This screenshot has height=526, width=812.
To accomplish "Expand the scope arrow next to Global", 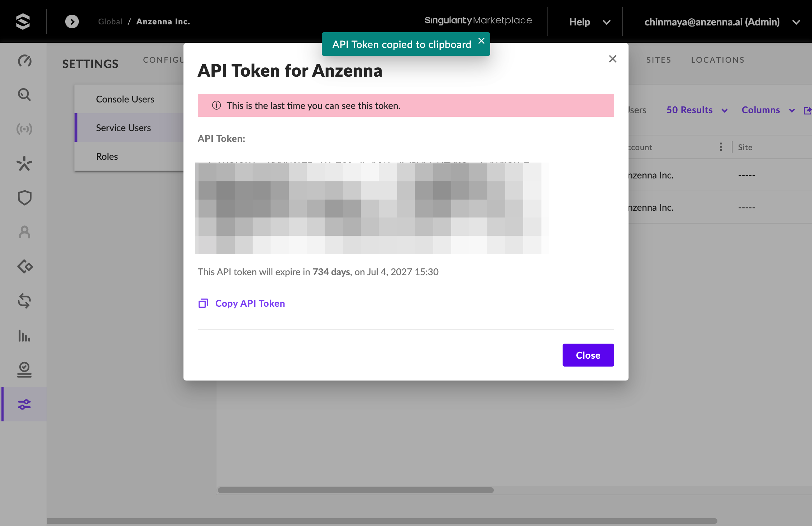I will [72, 21].
